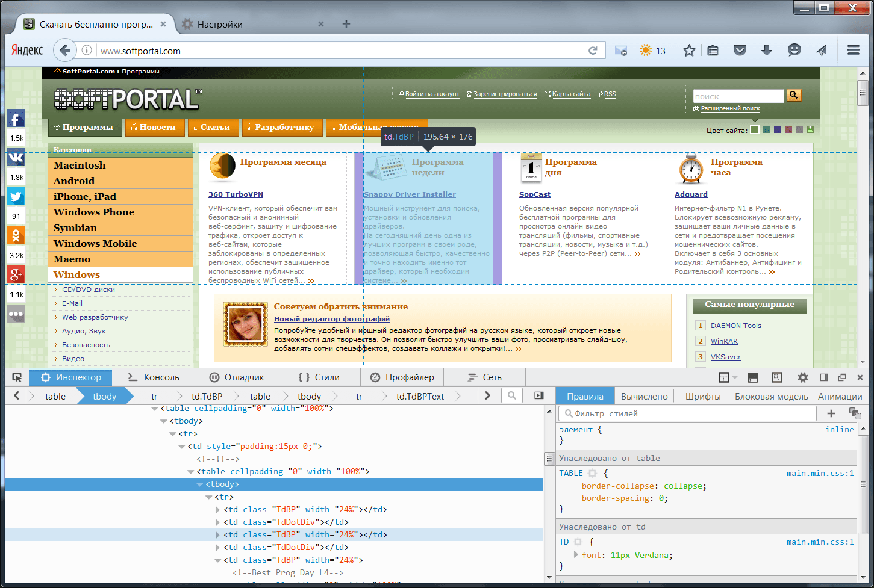Switch to the Настройки browser tab
The width and height of the screenshot is (874, 588).
[x=254, y=24]
